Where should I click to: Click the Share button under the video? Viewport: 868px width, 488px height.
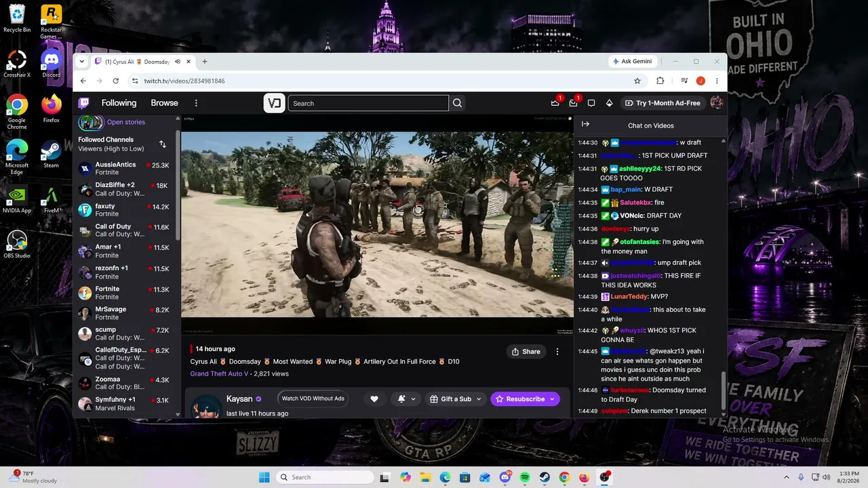526,352
